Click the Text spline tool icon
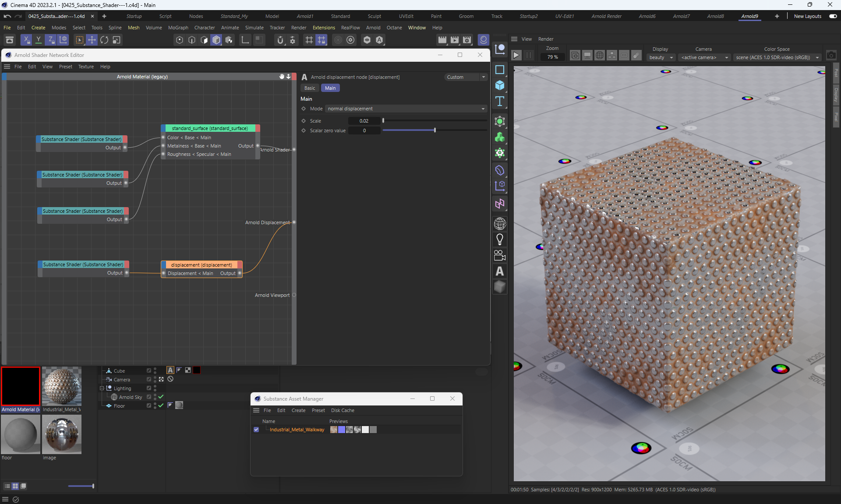 [x=499, y=101]
